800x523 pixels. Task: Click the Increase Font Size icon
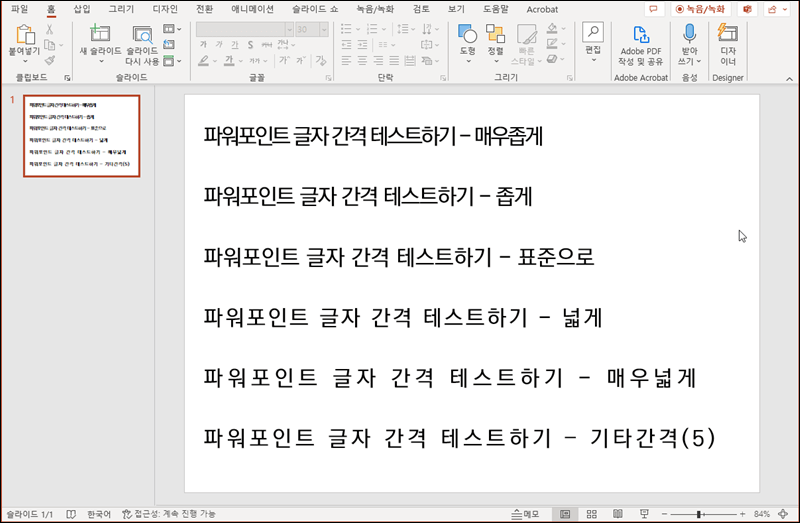point(284,61)
